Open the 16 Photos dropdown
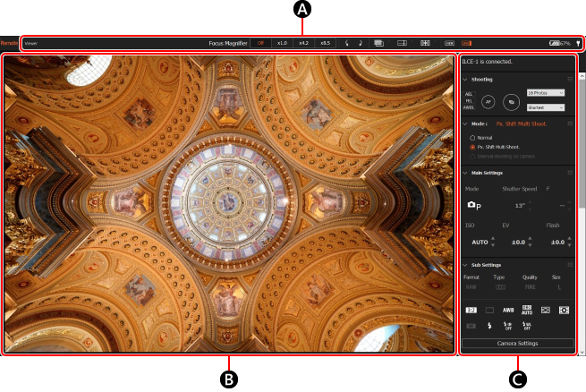Screen dimensions: 586x392 pos(546,93)
